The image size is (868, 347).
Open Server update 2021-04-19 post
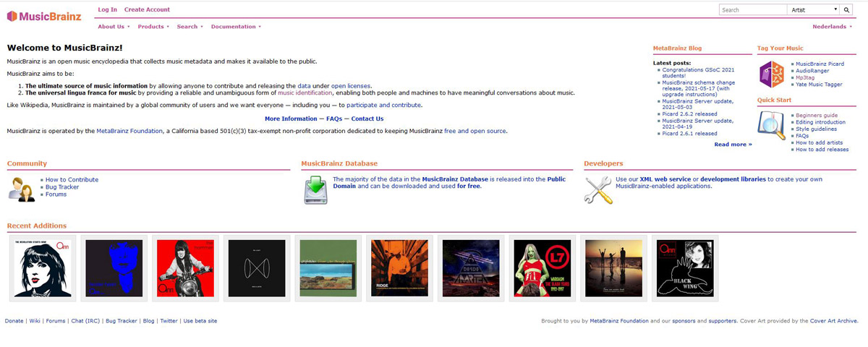pyautogui.click(x=698, y=124)
